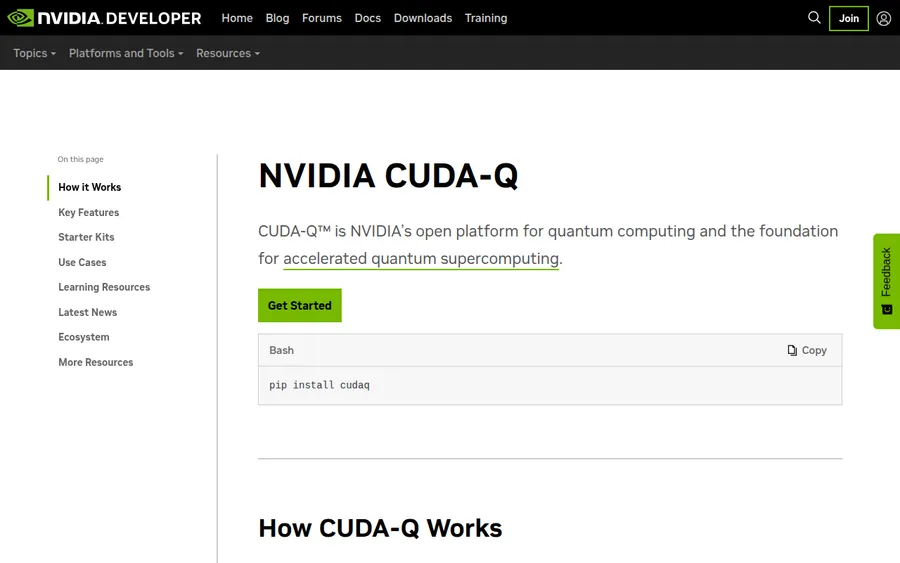
Task: Expand Platforms and Tools dropdown
Action: (126, 53)
